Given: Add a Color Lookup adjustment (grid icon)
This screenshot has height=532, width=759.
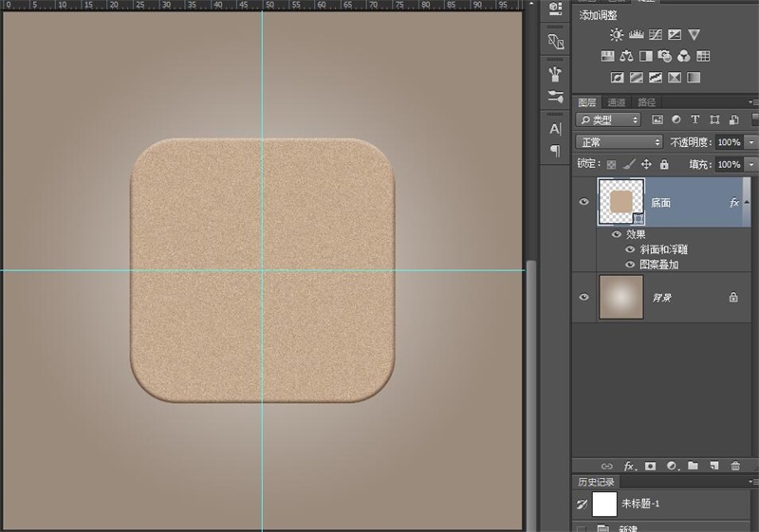Looking at the screenshot, I should 703,56.
